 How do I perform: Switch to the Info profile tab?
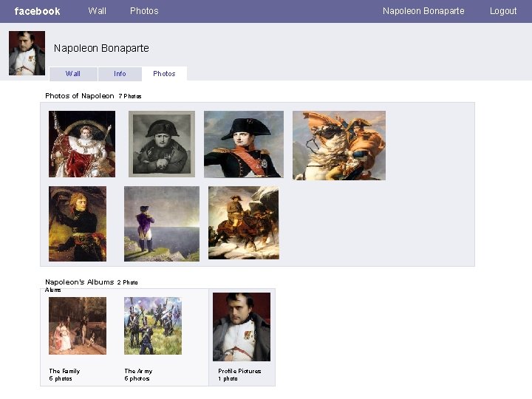pos(120,74)
